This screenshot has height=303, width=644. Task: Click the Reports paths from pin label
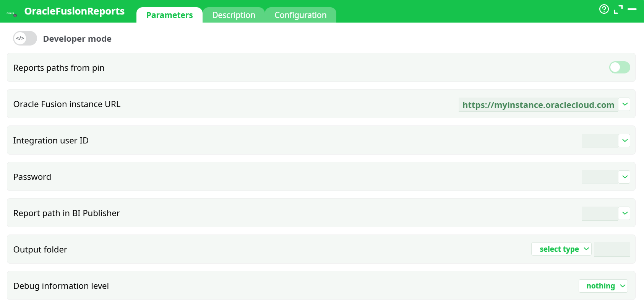click(59, 68)
